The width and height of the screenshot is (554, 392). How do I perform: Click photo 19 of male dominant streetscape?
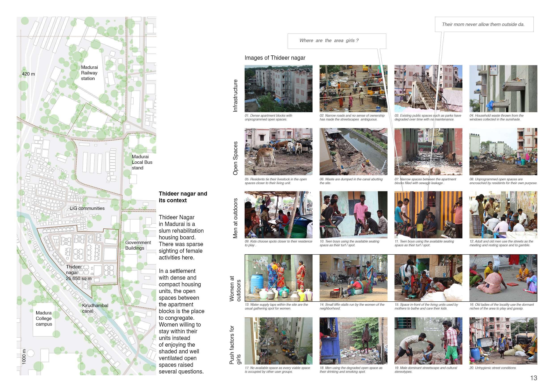pyautogui.click(x=428, y=341)
